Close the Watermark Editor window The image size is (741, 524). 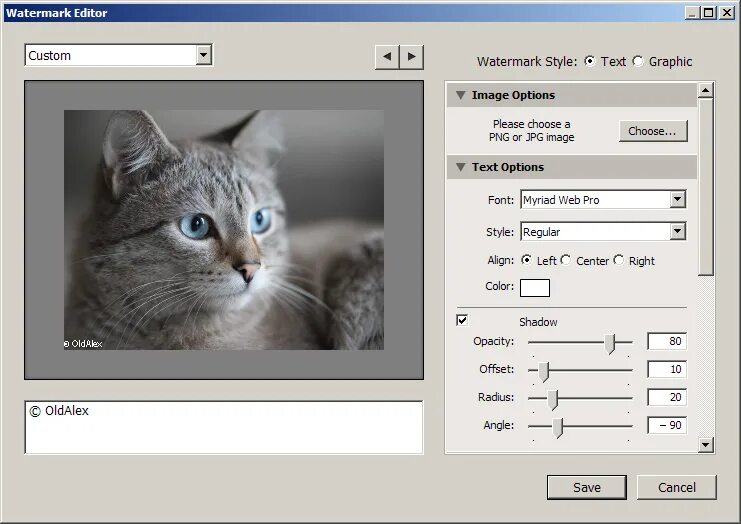click(x=726, y=13)
